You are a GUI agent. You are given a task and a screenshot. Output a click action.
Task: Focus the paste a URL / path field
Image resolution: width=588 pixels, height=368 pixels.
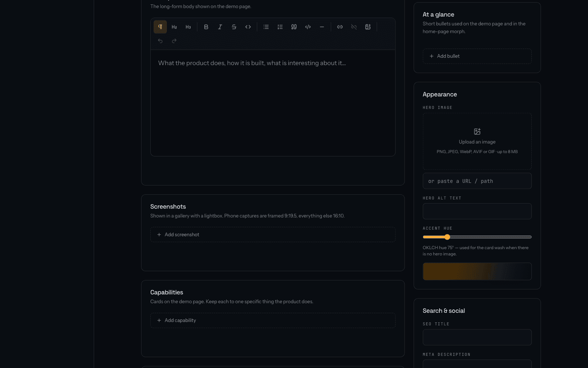(477, 181)
